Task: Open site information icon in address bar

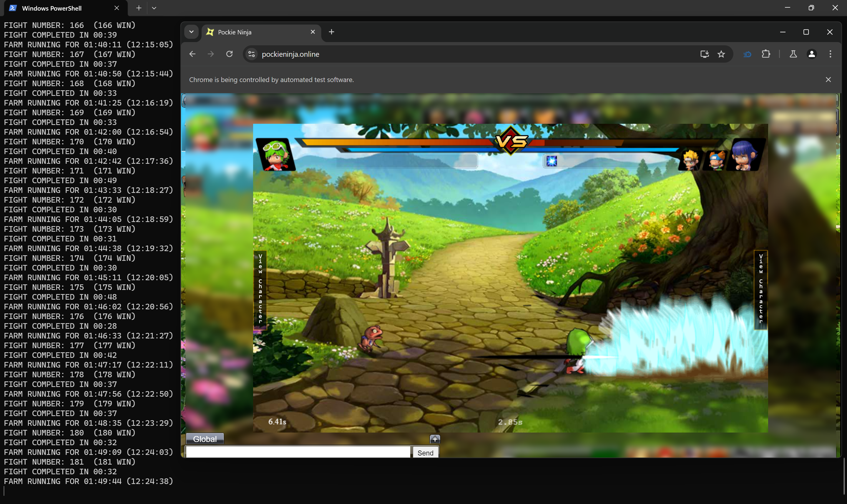Action: [x=252, y=54]
